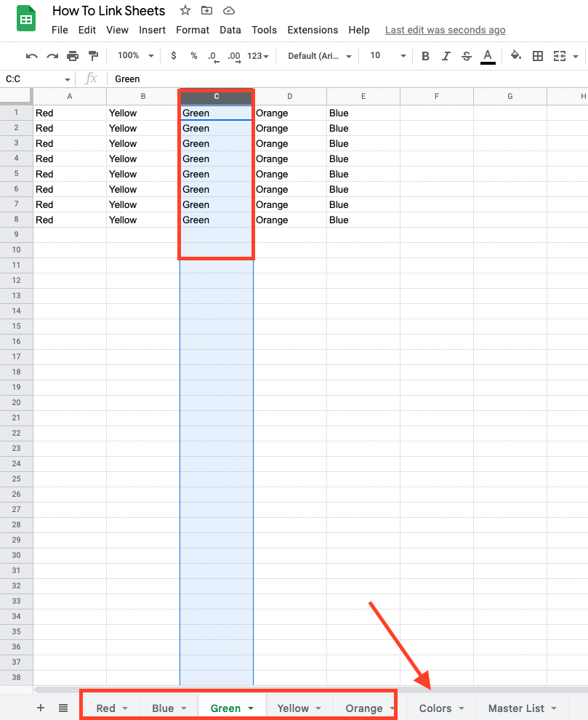Screen dimensions: 588x720
Task: Switch to the Master List sheet tab
Action: click(x=518, y=708)
